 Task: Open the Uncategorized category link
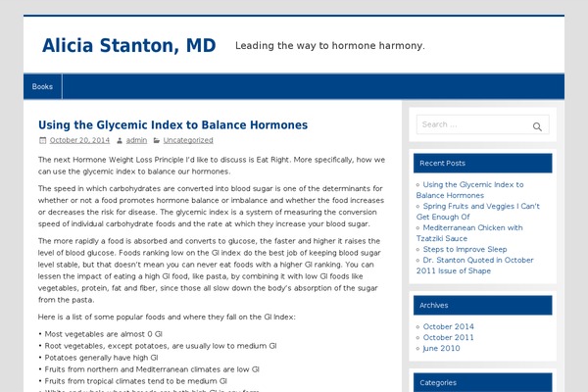tap(188, 140)
